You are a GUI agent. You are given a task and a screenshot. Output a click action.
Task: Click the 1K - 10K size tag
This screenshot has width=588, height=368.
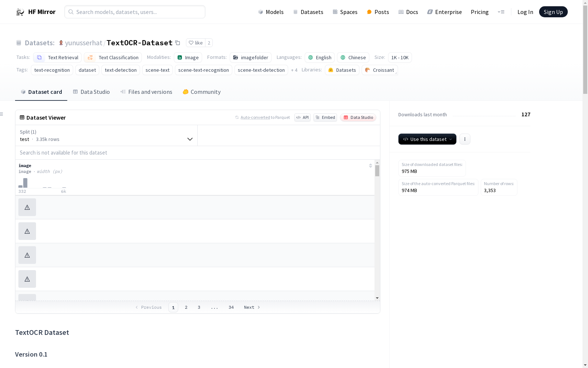click(400, 57)
